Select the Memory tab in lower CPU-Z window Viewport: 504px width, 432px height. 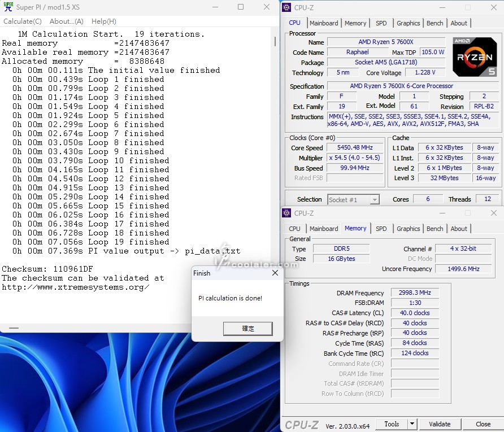coord(355,228)
